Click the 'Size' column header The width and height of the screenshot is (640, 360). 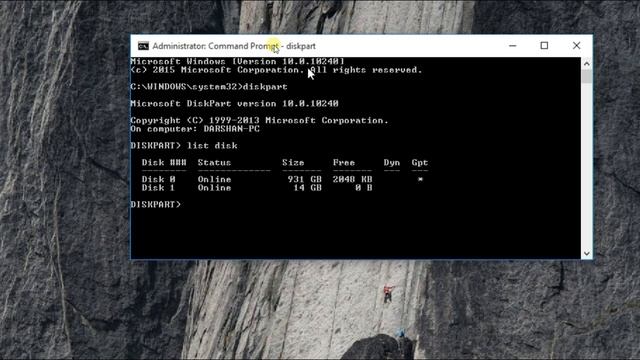(x=293, y=162)
